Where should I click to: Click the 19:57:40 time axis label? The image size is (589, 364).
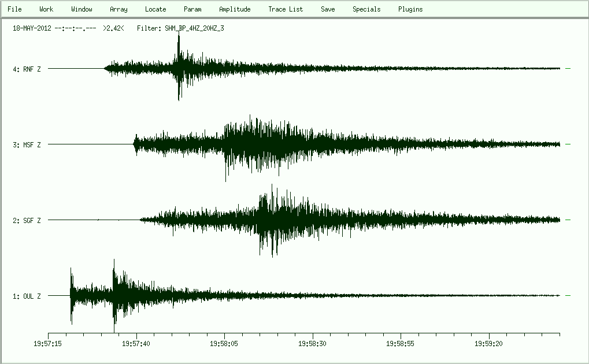tap(136, 343)
